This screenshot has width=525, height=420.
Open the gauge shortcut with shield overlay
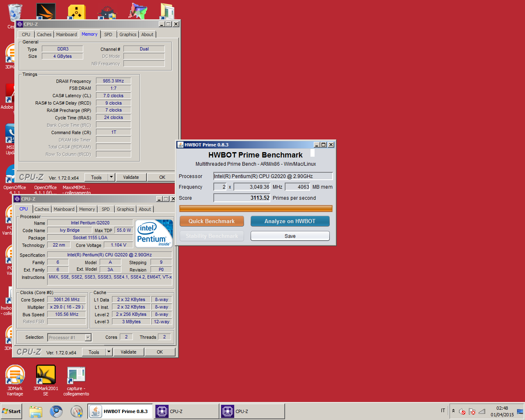click(107, 11)
